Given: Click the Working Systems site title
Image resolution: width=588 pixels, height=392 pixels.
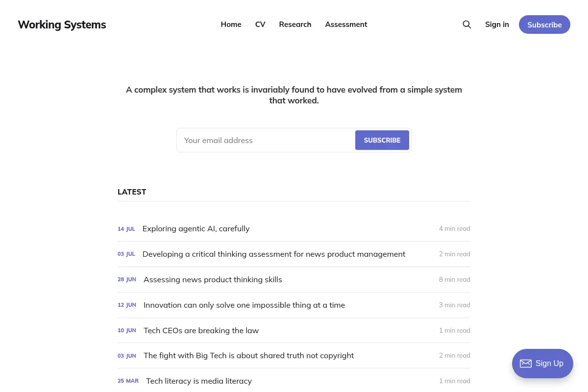Looking at the screenshot, I should (62, 24).
